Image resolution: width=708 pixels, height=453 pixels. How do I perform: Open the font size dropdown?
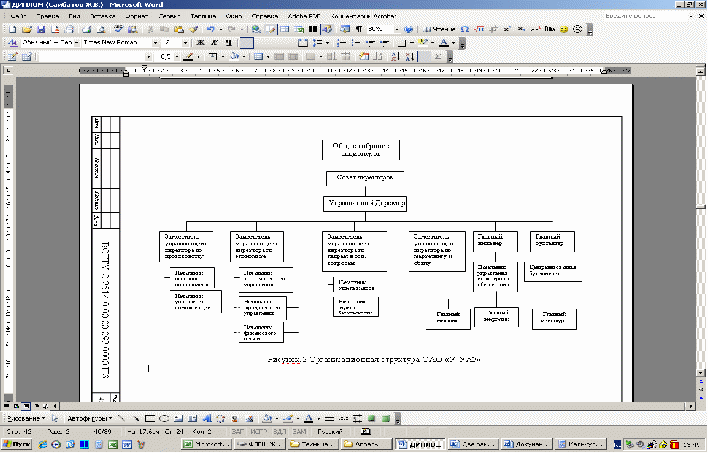[x=185, y=43]
